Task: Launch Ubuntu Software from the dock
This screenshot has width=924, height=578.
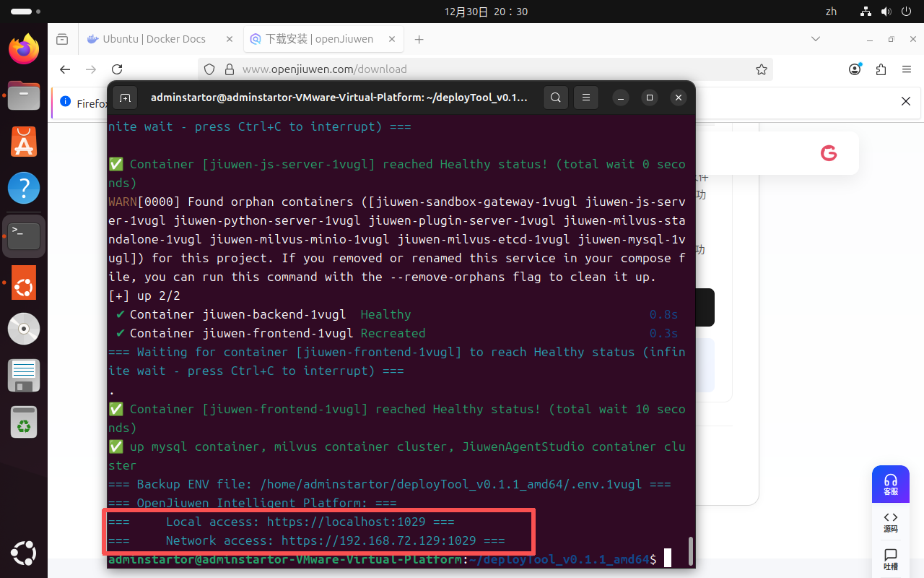Action: (x=24, y=142)
